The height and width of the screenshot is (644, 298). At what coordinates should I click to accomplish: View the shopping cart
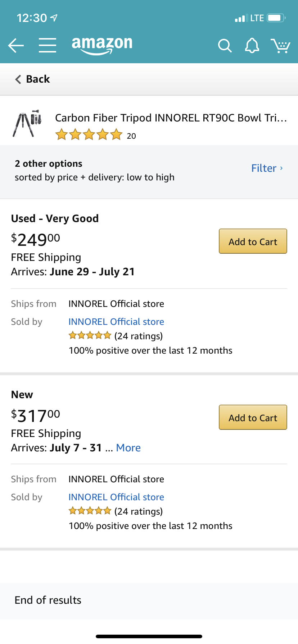click(x=280, y=46)
